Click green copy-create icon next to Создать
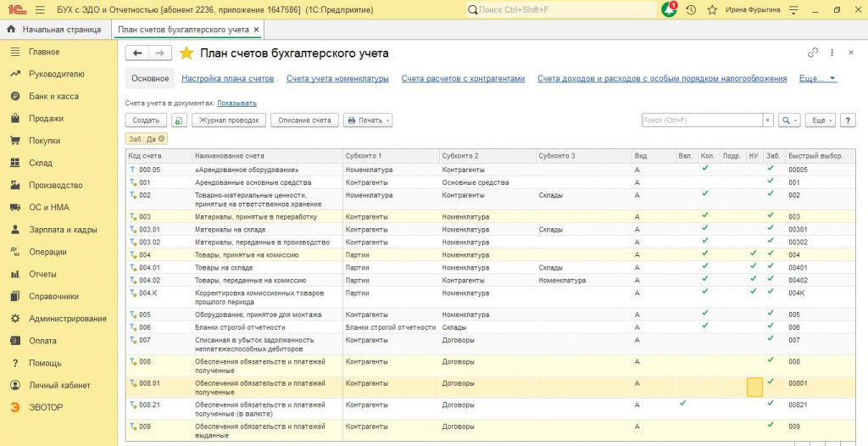The width and height of the screenshot is (868, 446). (180, 120)
